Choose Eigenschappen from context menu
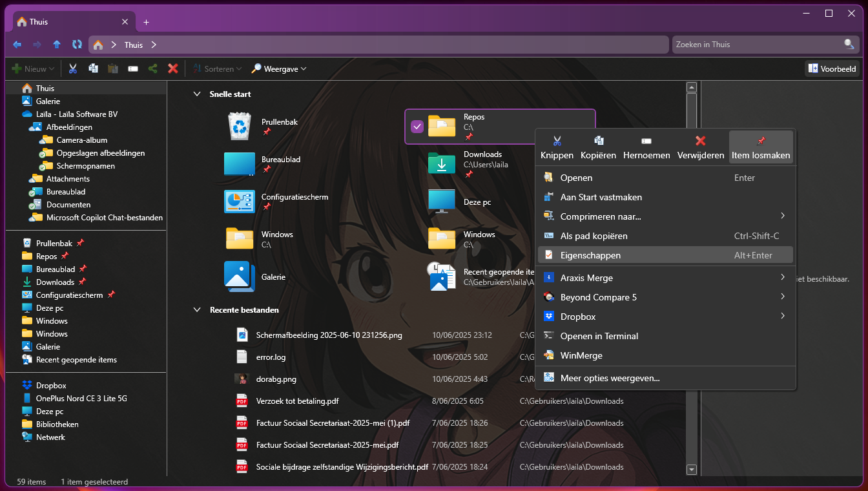 [x=665, y=255]
